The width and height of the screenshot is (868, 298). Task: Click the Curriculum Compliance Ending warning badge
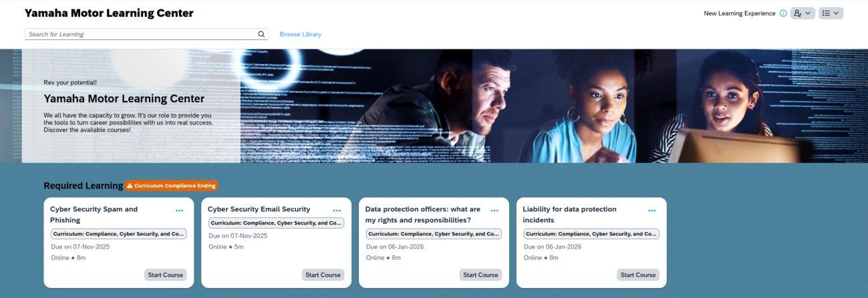tap(171, 186)
